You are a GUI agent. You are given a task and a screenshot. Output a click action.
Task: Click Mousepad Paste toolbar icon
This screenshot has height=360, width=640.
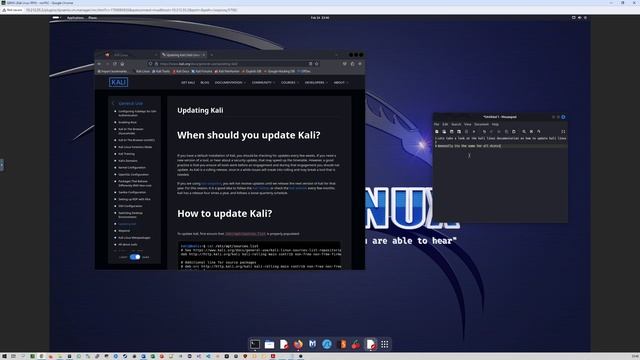[513, 131]
